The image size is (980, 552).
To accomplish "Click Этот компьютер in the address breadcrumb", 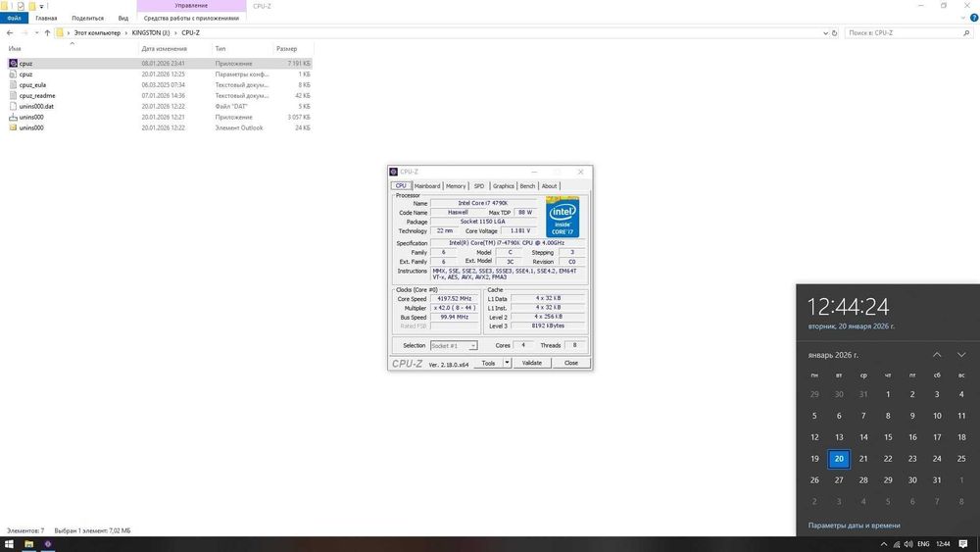I will click(x=97, y=32).
